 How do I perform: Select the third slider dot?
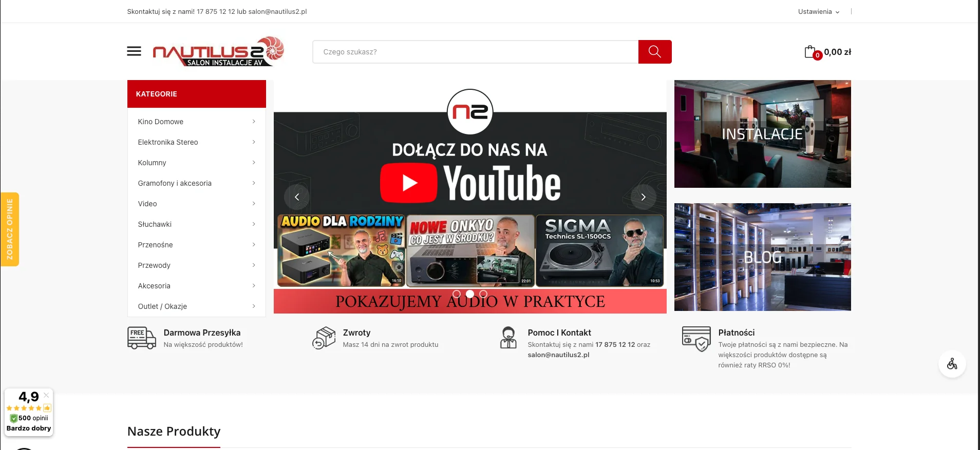pyautogui.click(x=483, y=294)
